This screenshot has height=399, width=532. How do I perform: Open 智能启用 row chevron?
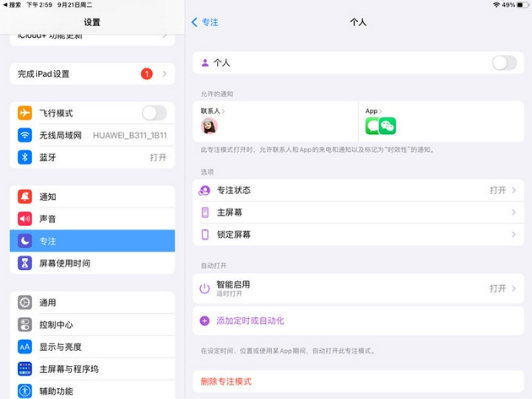tap(514, 288)
